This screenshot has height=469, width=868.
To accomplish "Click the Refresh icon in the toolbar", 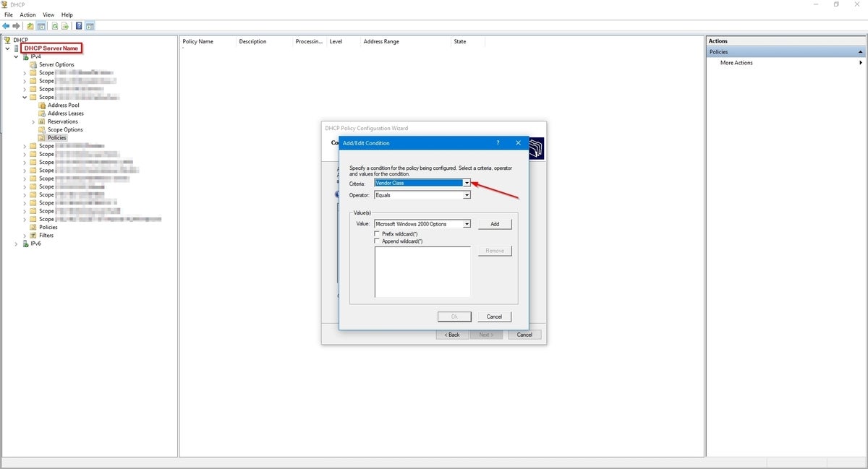I will click(54, 26).
